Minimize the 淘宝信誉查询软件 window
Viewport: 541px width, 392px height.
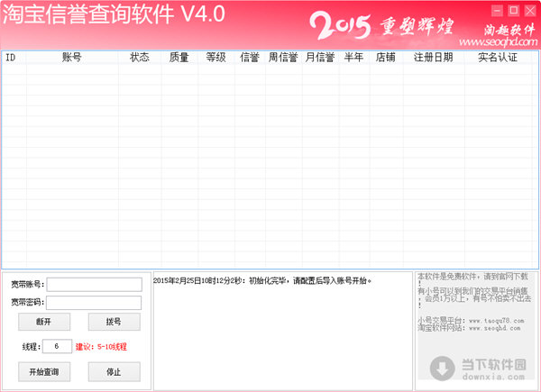[x=496, y=10]
